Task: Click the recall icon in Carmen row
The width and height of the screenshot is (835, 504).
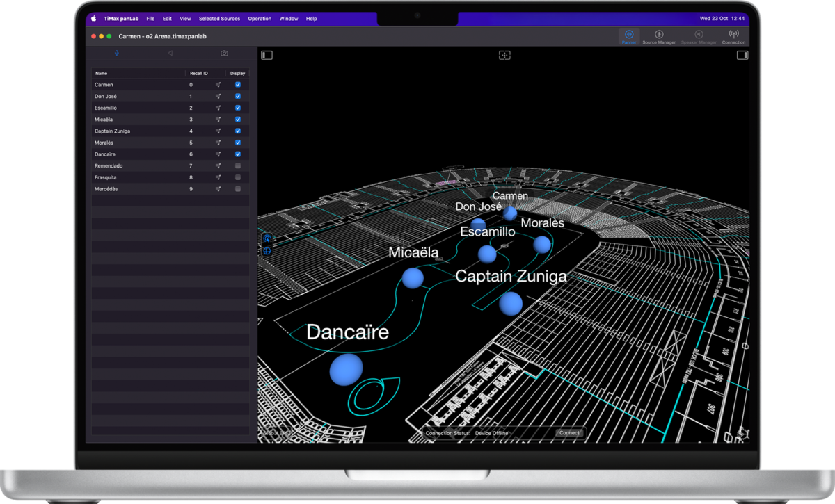Action: click(218, 85)
